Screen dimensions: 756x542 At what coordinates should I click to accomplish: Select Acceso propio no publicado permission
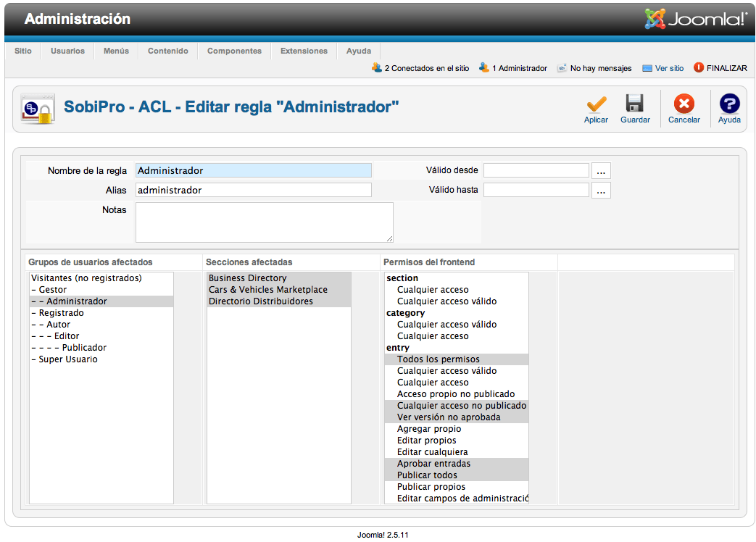[x=456, y=393]
